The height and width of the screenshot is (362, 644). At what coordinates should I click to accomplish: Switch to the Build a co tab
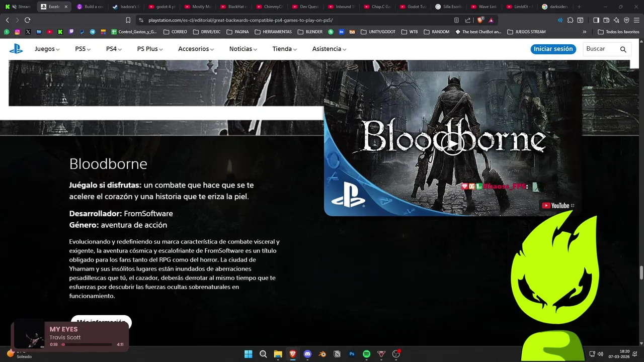[x=90, y=7]
